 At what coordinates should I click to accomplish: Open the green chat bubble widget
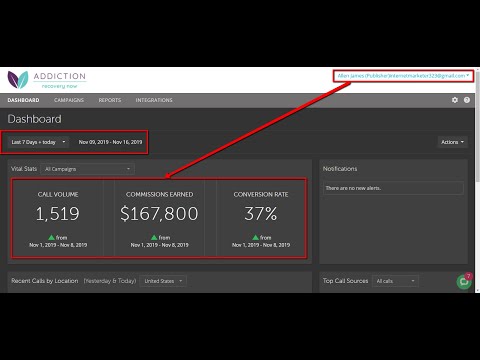click(464, 282)
